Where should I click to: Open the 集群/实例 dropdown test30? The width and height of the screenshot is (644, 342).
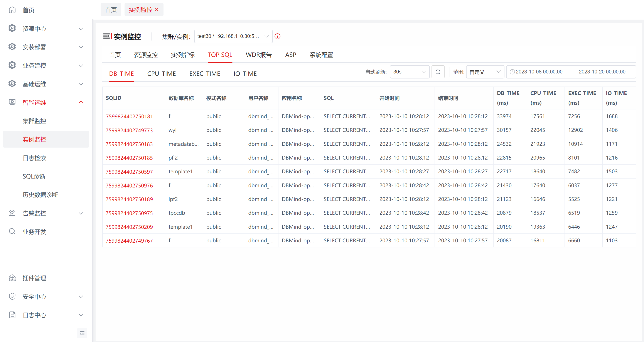pos(233,37)
